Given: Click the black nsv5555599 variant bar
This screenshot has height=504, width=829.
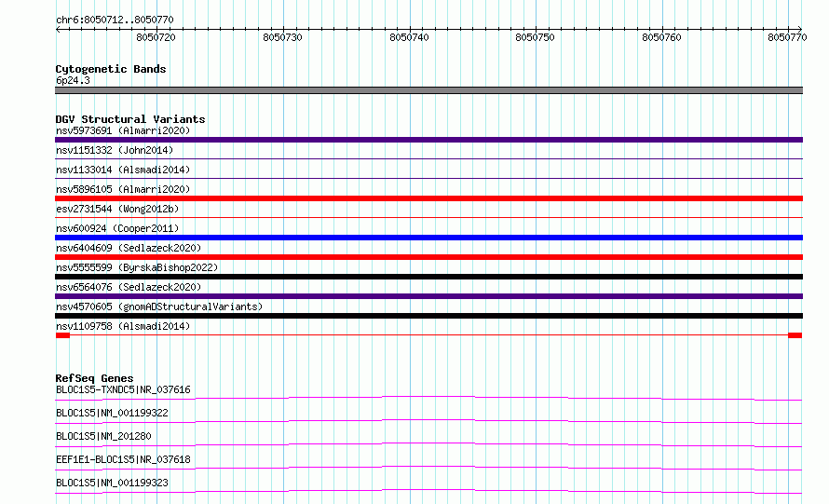Looking at the screenshot, I should (x=428, y=277).
